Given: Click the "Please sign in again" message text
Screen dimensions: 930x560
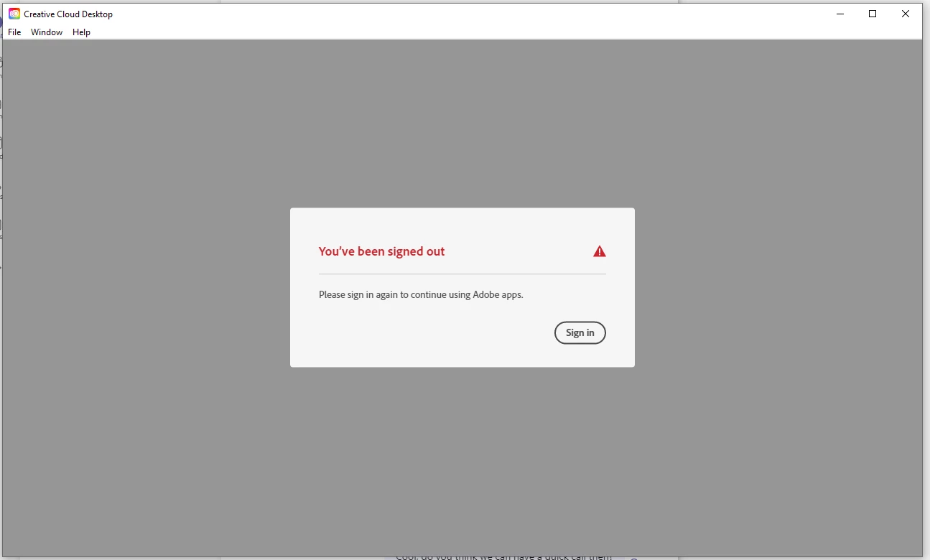Looking at the screenshot, I should click(421, 294).
